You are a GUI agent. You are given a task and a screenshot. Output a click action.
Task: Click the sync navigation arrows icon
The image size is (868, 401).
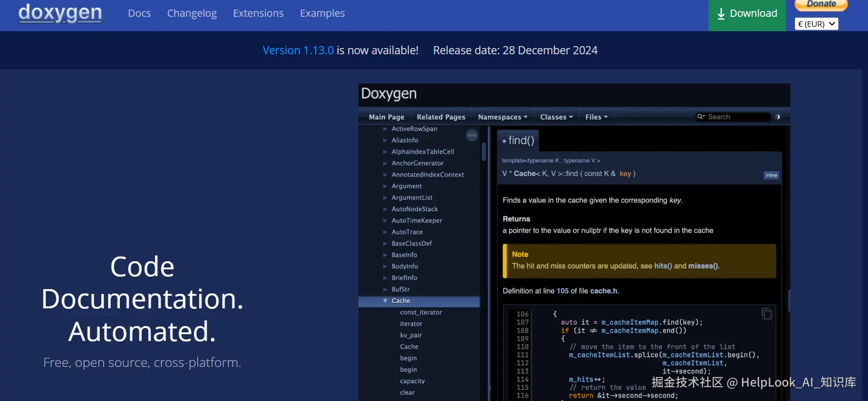(472, 135)
